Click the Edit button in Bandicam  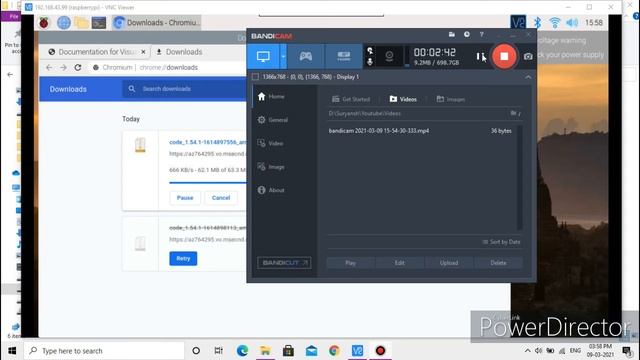[x=400, y=263]
